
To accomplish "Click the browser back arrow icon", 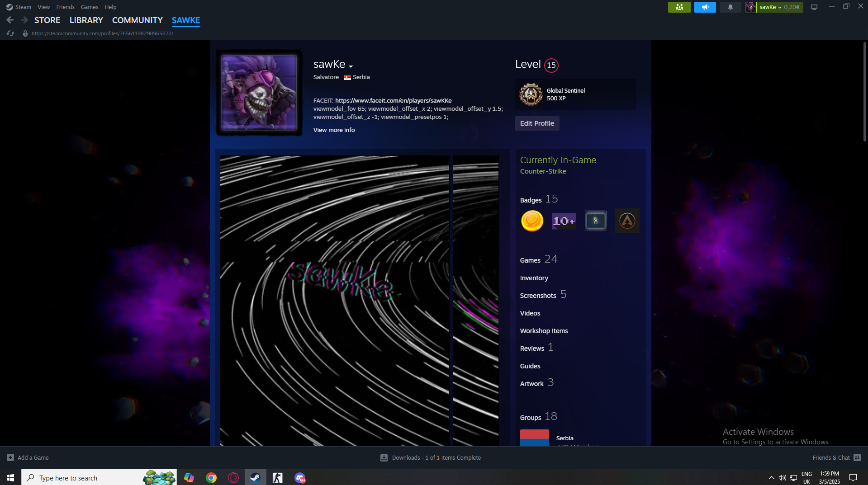I will [10, 20].
